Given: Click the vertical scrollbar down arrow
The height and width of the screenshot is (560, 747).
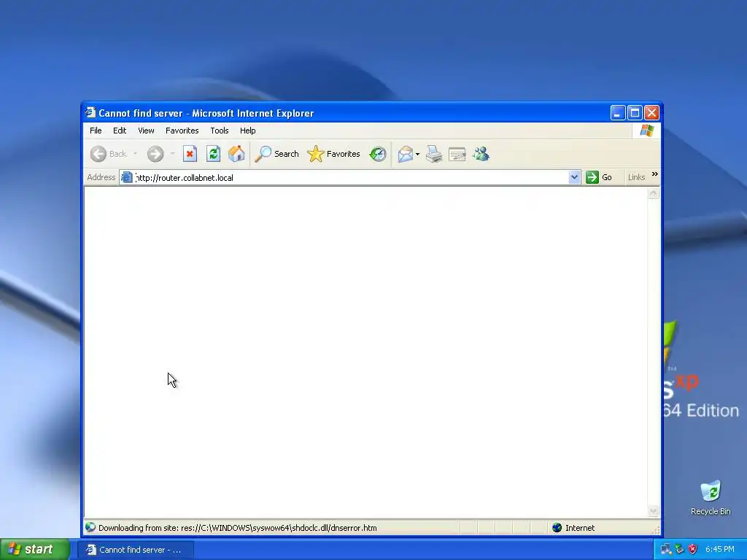Looking at the screenshot, I should (x=654, y=511).
